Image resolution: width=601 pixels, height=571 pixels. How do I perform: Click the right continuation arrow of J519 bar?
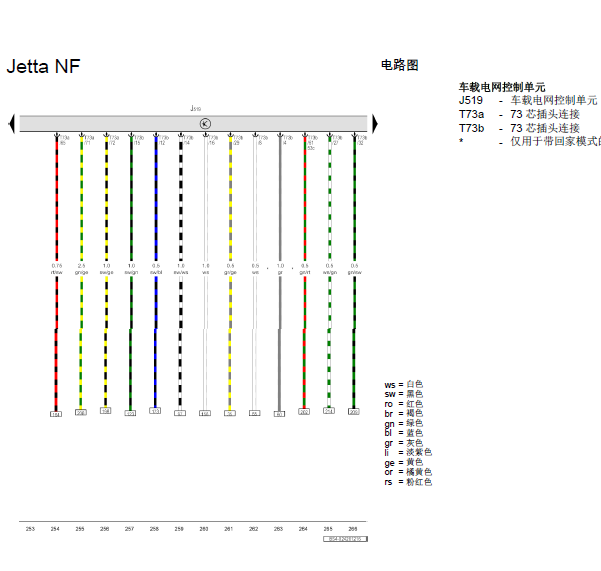(x=375, y=124)
